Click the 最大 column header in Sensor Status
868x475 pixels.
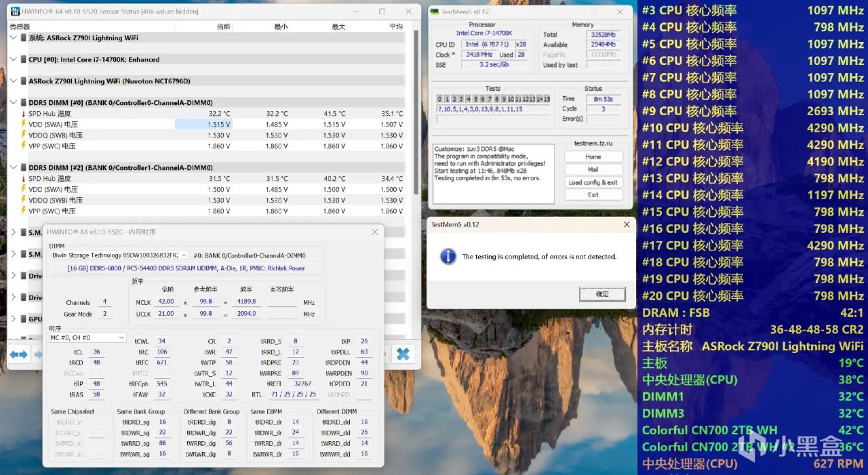[x=338, y=26]
